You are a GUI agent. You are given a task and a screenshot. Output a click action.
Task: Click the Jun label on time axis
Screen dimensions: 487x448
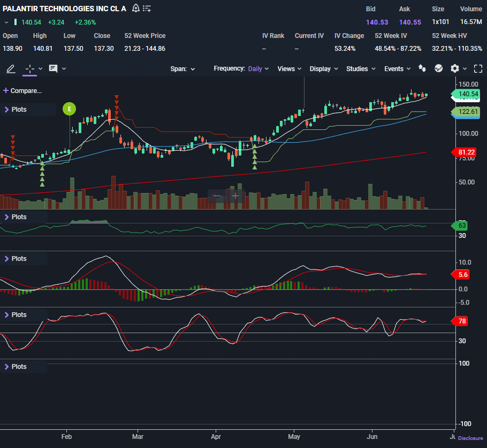coord(372,437)
